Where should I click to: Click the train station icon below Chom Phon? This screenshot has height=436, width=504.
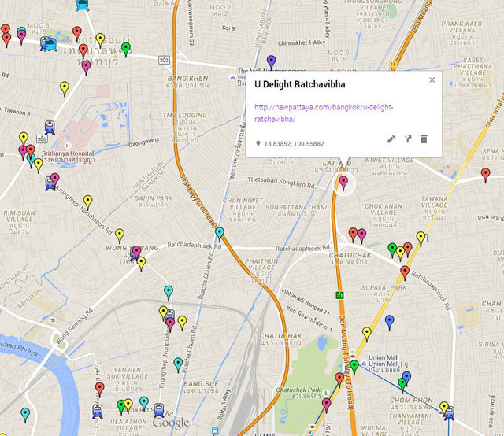pos(449,413)
